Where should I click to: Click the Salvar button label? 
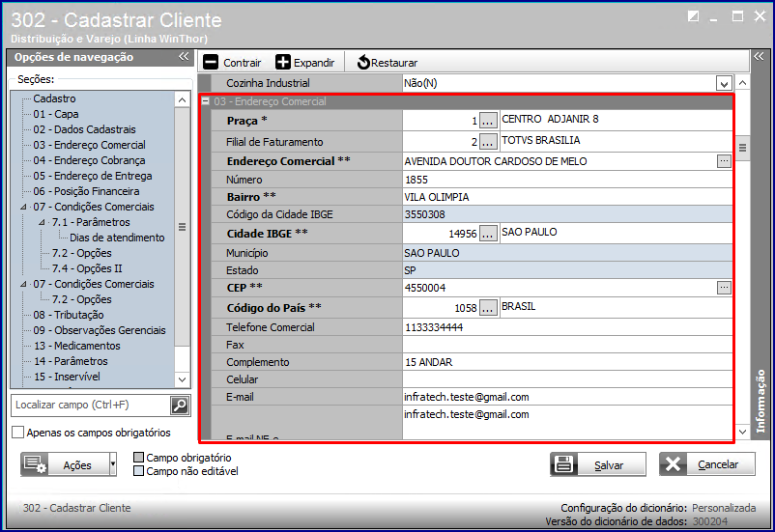[609, 465]
